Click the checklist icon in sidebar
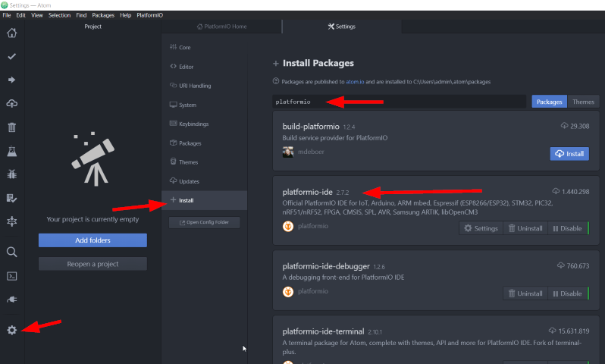605x364 pixels. tap(12, 198)
